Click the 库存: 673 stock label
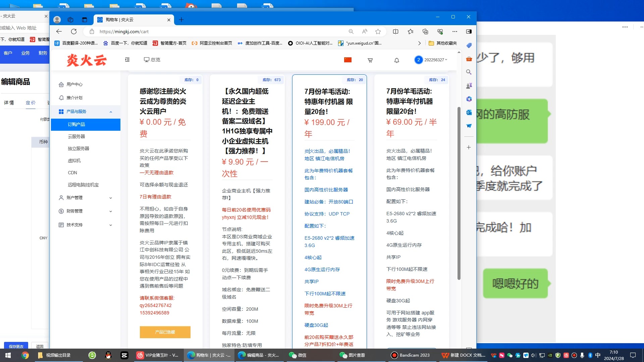 point(272,80)
